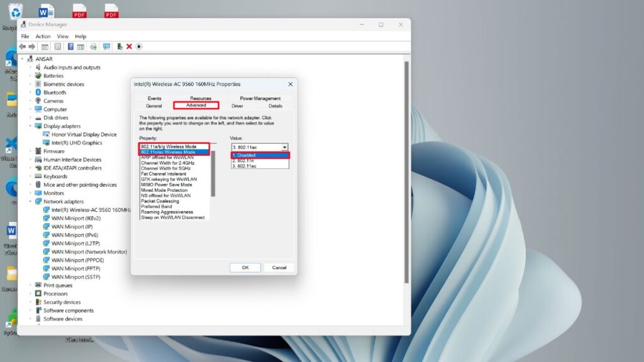Click the WAN Miniport (PPTP) adapter icon
This screenshot has height=362, width=644.
[x=47, y=268]
